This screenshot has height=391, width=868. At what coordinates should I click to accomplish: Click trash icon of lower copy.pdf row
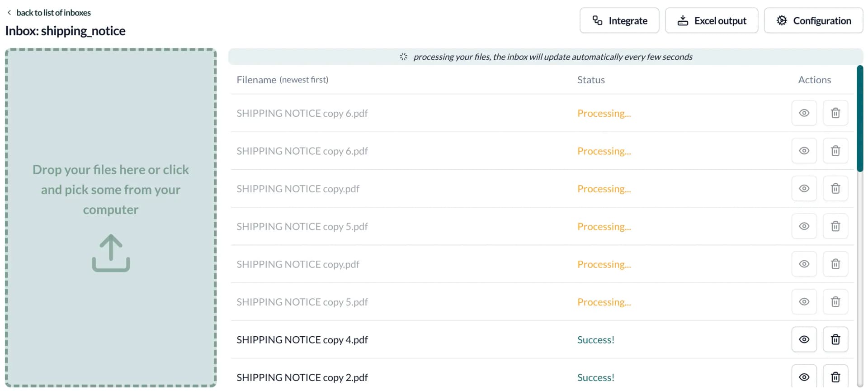(x=835, y=264)
